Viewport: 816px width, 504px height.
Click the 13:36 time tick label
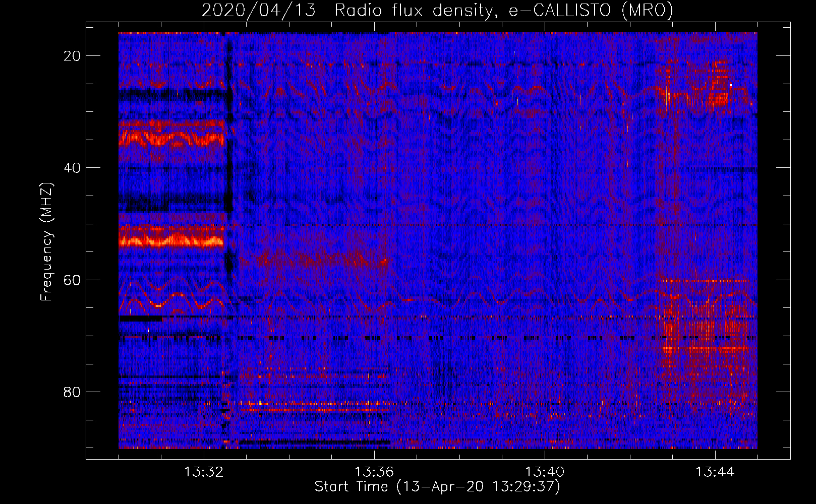coord(374,472)
